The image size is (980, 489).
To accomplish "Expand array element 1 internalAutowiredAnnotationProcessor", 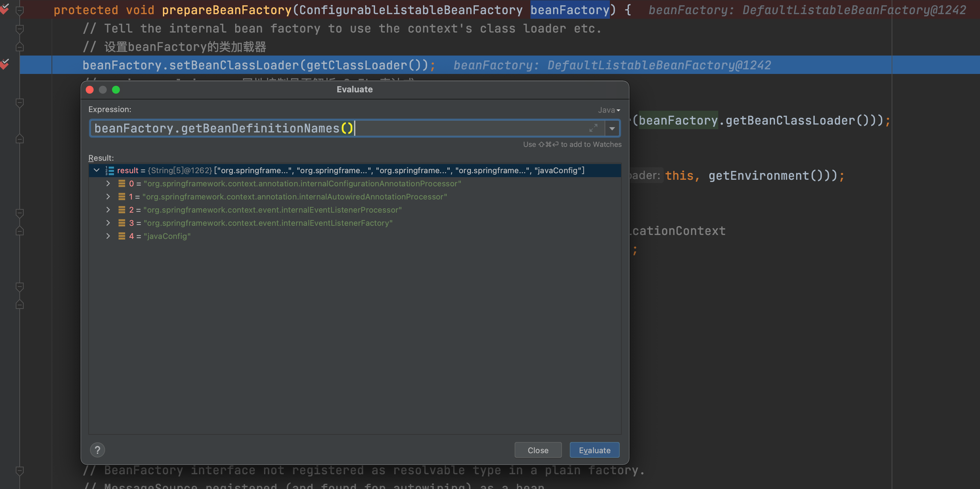I will (108, 197).
